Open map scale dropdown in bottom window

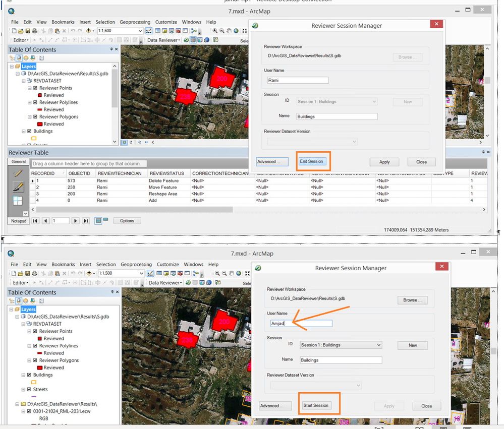tap(141, 273)
